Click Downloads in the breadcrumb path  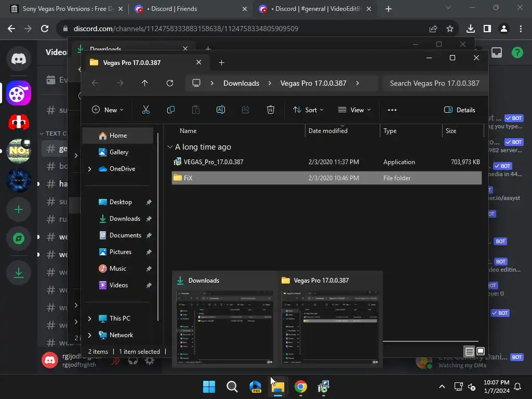(x=241, y=83)
